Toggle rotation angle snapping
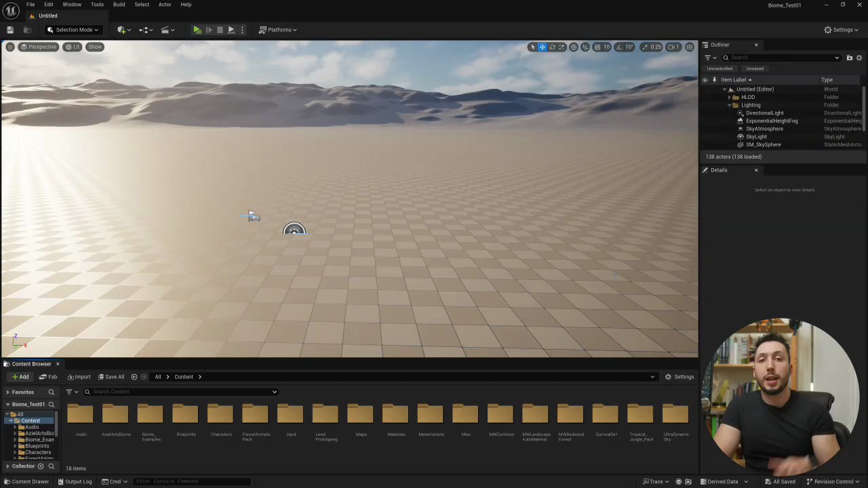The width and height of the screenshot is (868, 488). click(620, 47)
